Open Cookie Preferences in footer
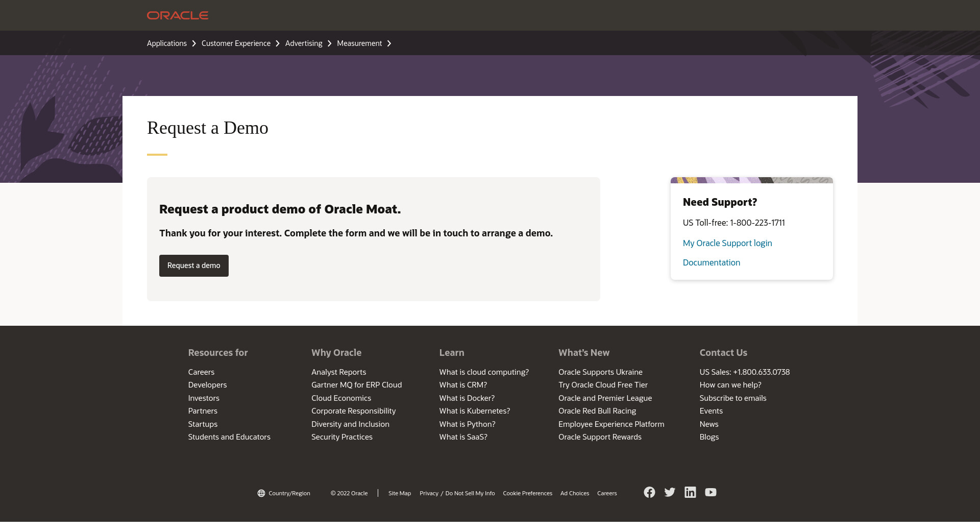Viewport: 980px width, 531px height. click(527, 493)
